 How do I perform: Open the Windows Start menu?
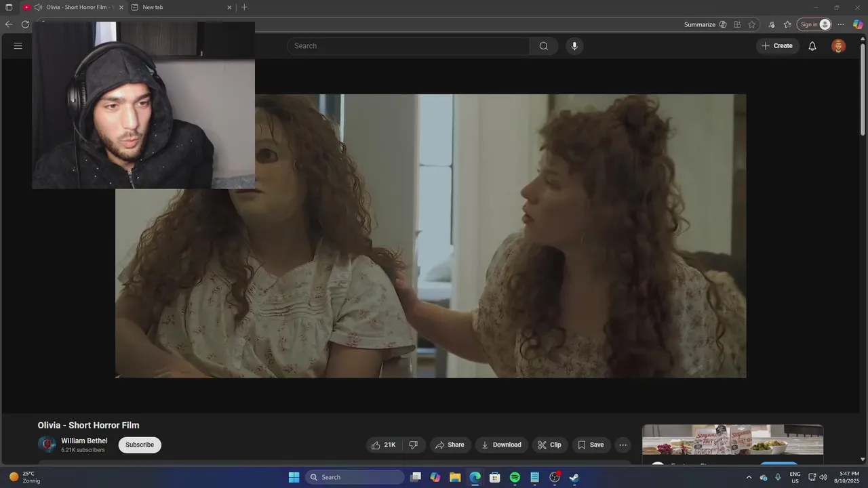294,477
